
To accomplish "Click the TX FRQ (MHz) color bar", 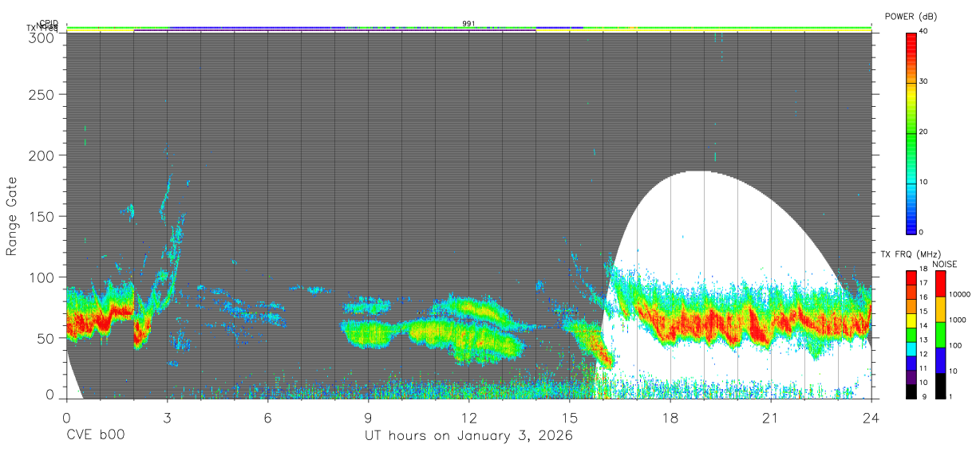I will pyautogui.click(x=911, y=335).
